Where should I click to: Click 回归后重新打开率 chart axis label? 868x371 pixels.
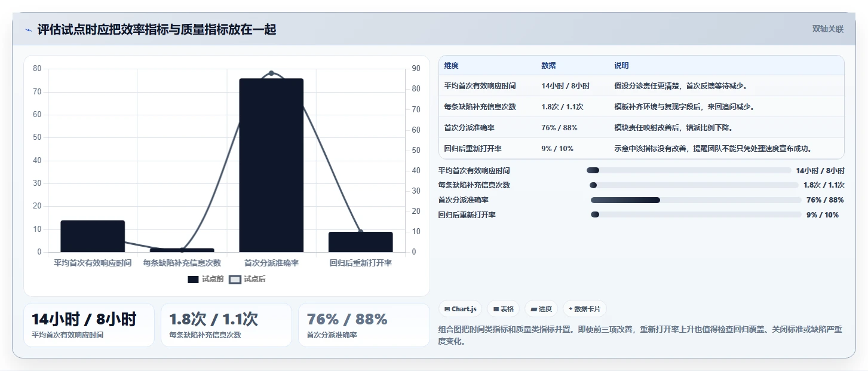tap(361, 263)
